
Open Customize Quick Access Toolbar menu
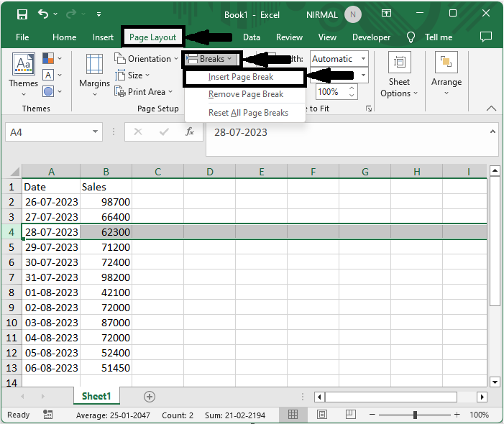click(x=98, y=14)
